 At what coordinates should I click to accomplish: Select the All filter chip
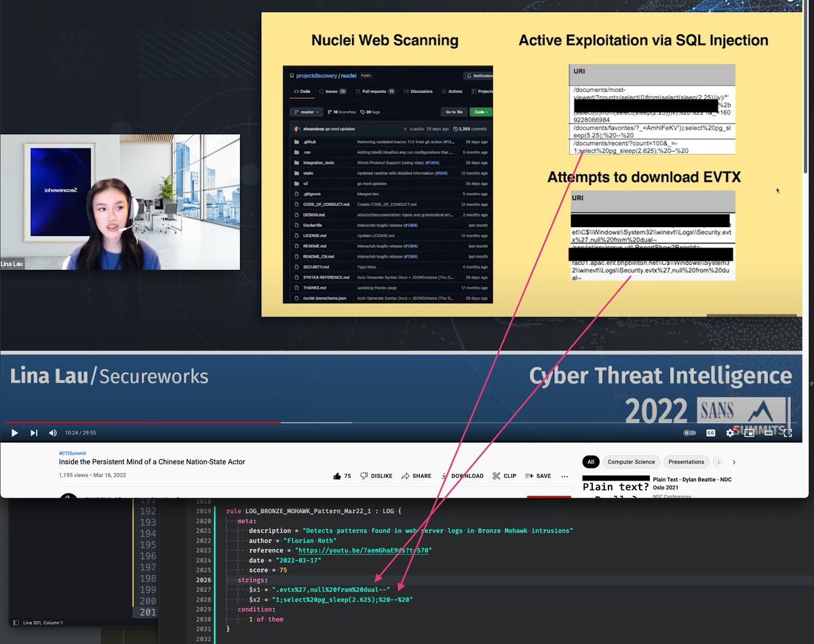pyautogui.click(x=590, y=462)
